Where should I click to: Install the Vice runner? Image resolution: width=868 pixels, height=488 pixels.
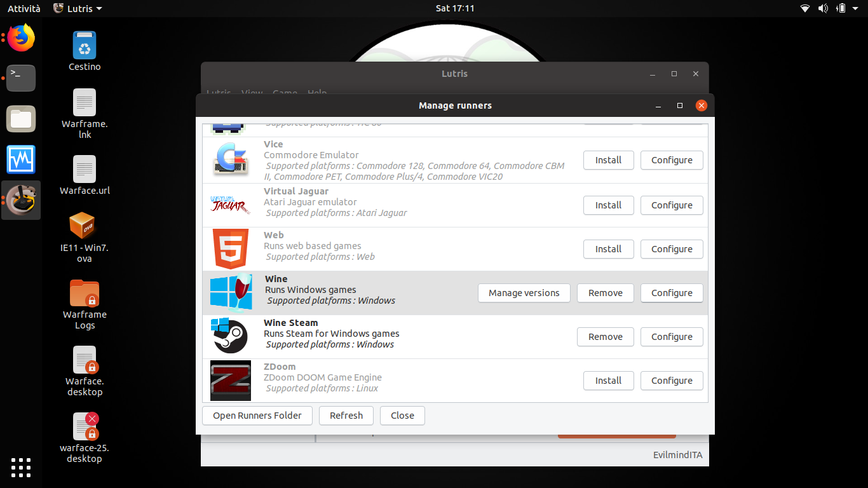tap(609, 160)
